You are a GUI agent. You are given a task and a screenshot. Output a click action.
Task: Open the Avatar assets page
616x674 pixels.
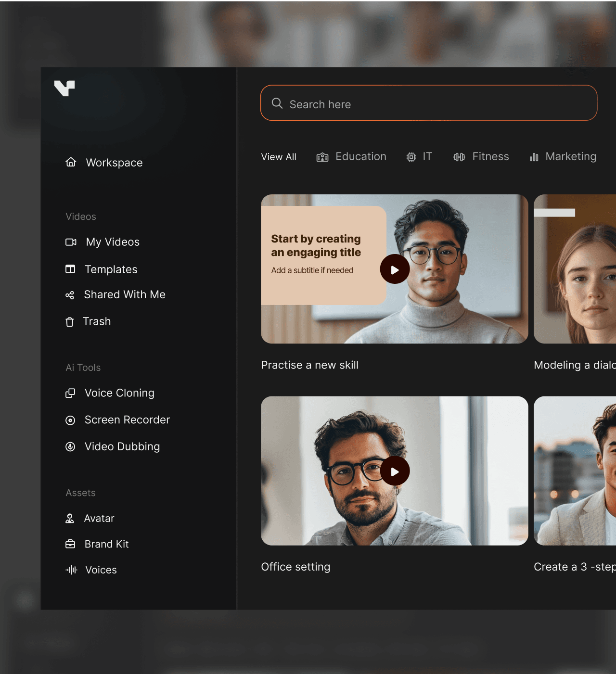click(x=99, y=518)
